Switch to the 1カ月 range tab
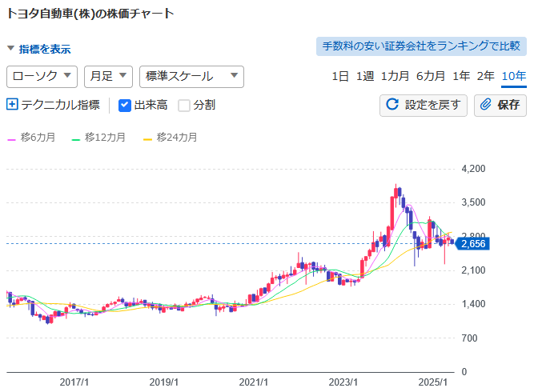The width and height of the screenshot is (534, 392). click(395, 76)
